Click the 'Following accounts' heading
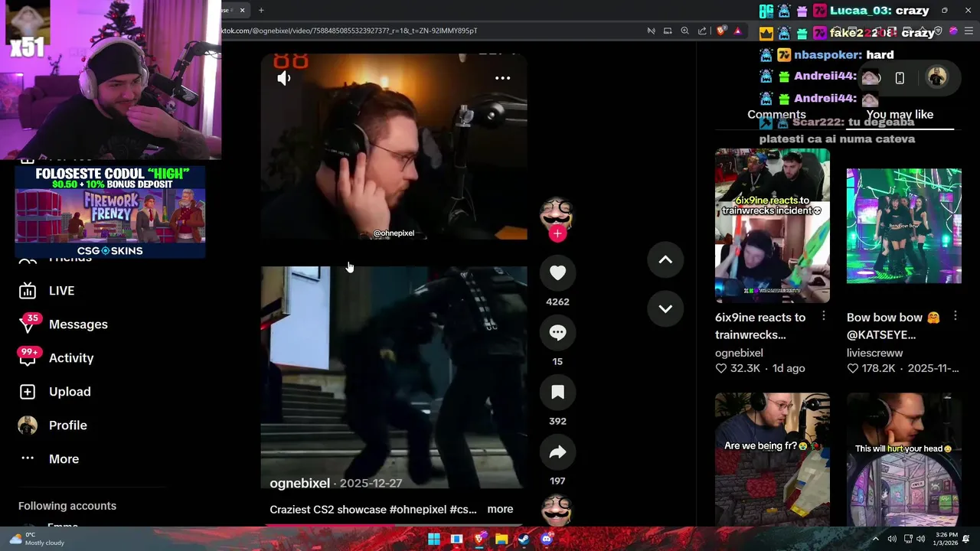980x551 pixels. click(x=67, y=506)
